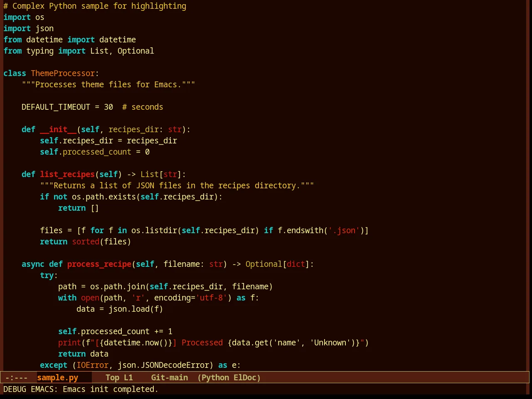Click the 'sorted' builtin in return statement

pos(86,241)
